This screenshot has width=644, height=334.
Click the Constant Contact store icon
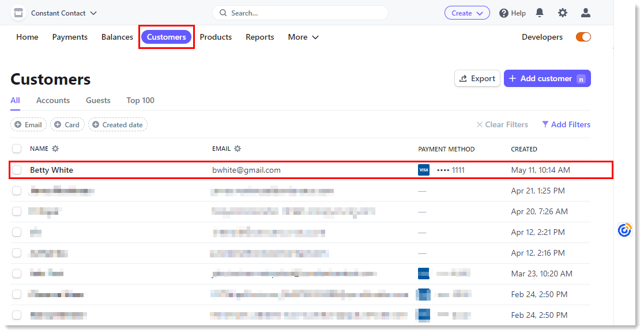point(18,13)
